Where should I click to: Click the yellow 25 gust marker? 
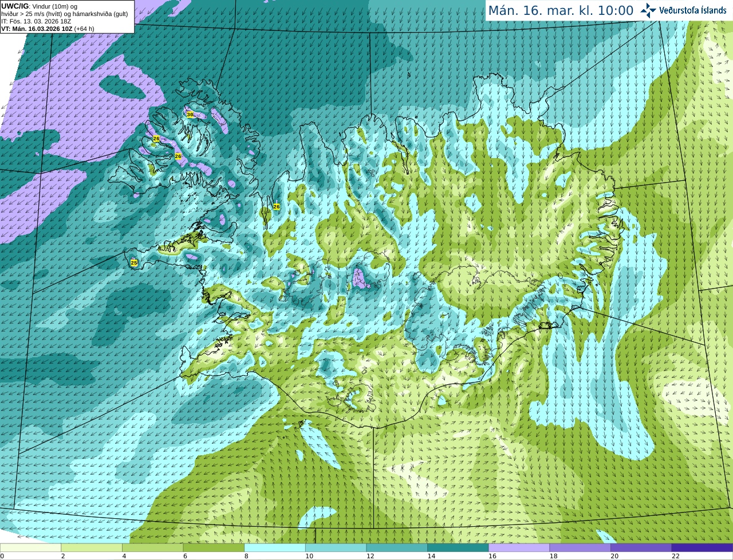(x=134, y=263)
